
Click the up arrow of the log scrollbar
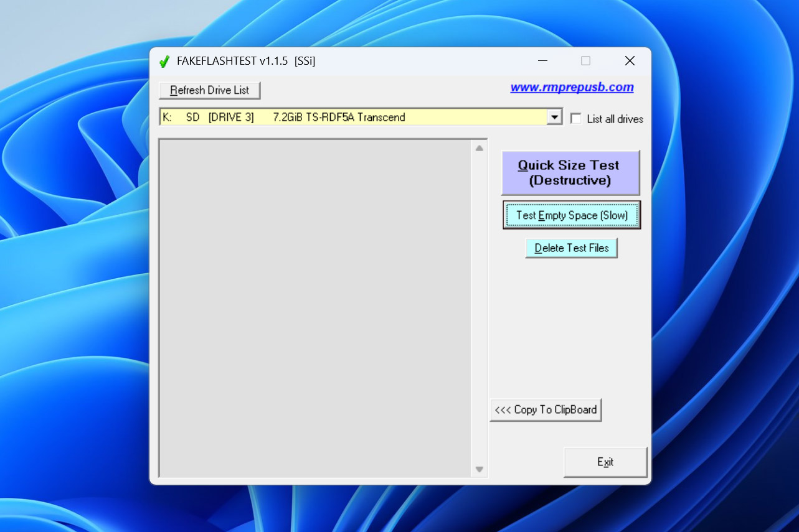[479, 148]
